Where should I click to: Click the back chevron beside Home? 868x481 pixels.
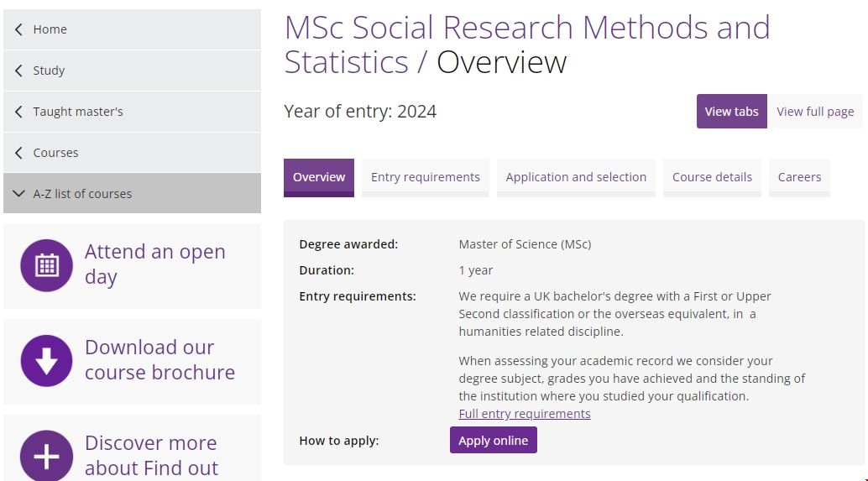tap(19, 29)
